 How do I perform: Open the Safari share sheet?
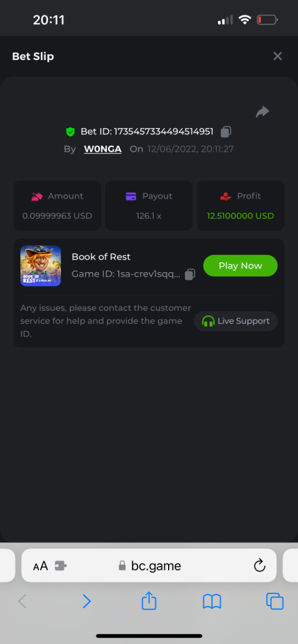click(x=149, y=601)
